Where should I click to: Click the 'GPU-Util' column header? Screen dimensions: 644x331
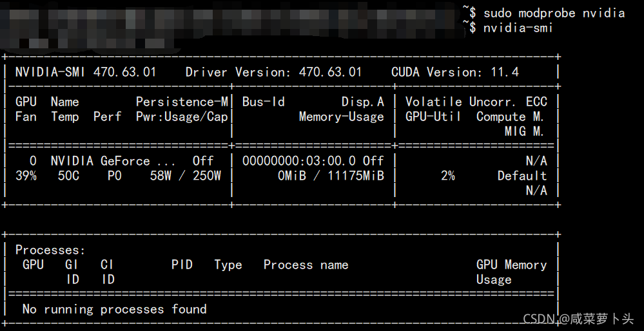(x=433, y=117)
